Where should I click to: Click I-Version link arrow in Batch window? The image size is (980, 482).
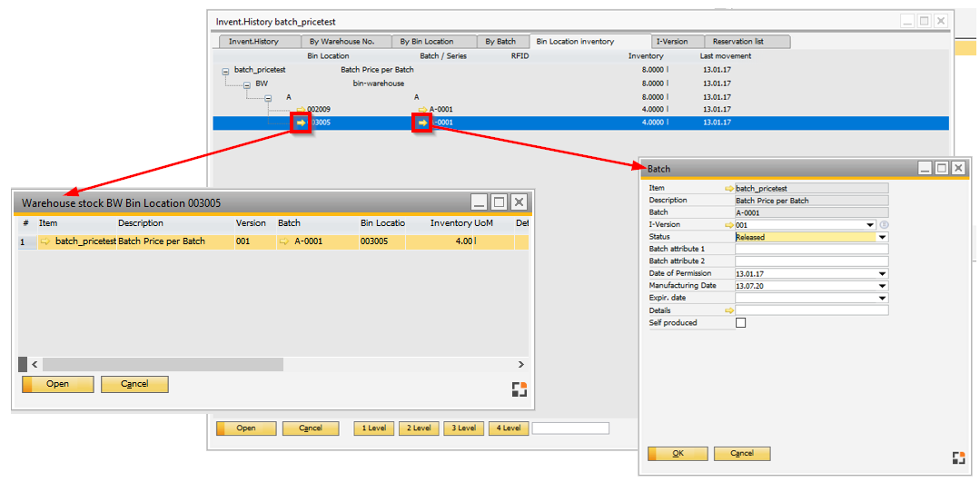click(x=728, y=225)
